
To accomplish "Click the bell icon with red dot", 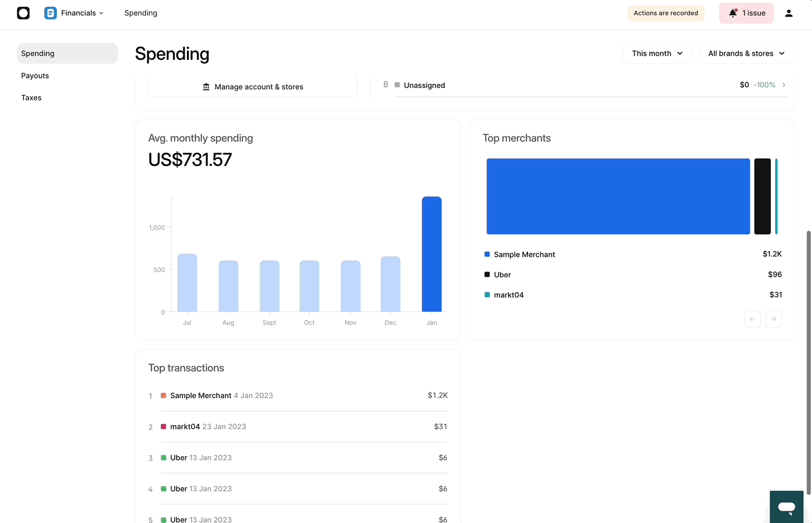I will click(x=733, y=13).
